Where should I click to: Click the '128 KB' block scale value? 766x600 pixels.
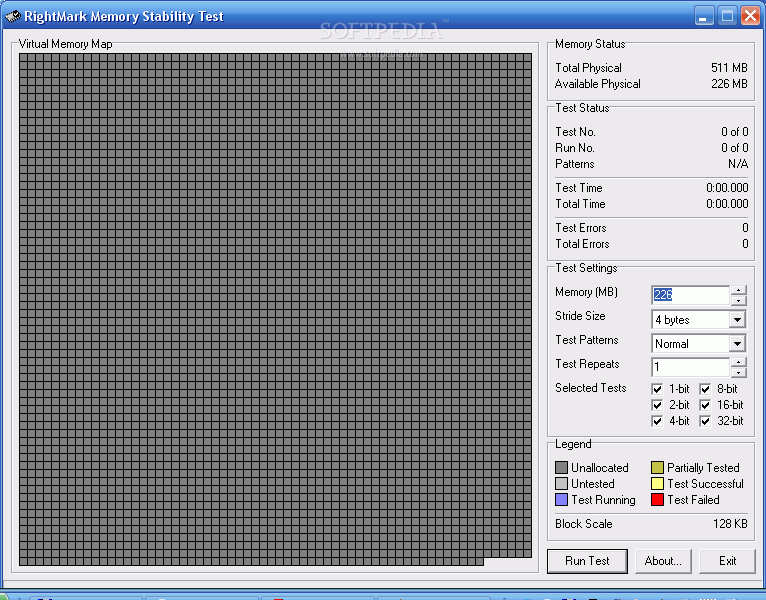click(730, 524)
